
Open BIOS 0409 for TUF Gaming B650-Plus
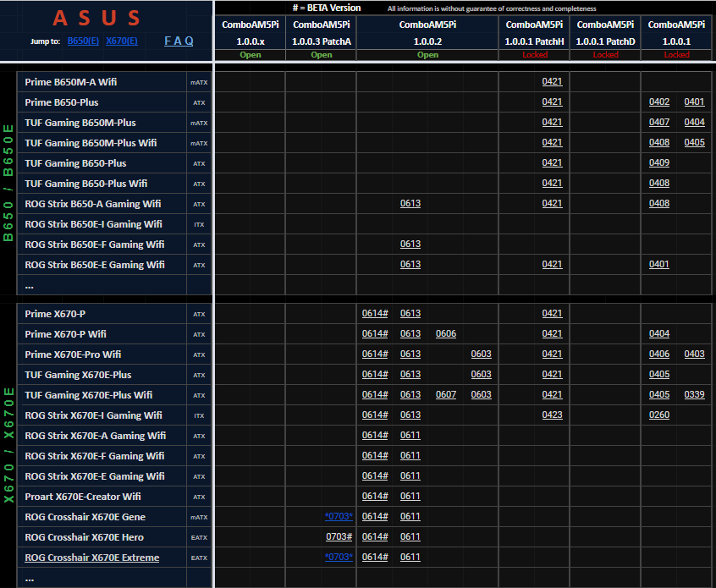[x=659, y=163]
